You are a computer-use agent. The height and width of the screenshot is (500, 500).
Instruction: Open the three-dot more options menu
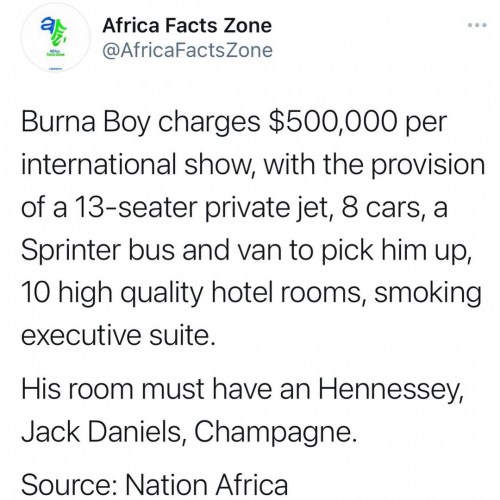(477, 25)
